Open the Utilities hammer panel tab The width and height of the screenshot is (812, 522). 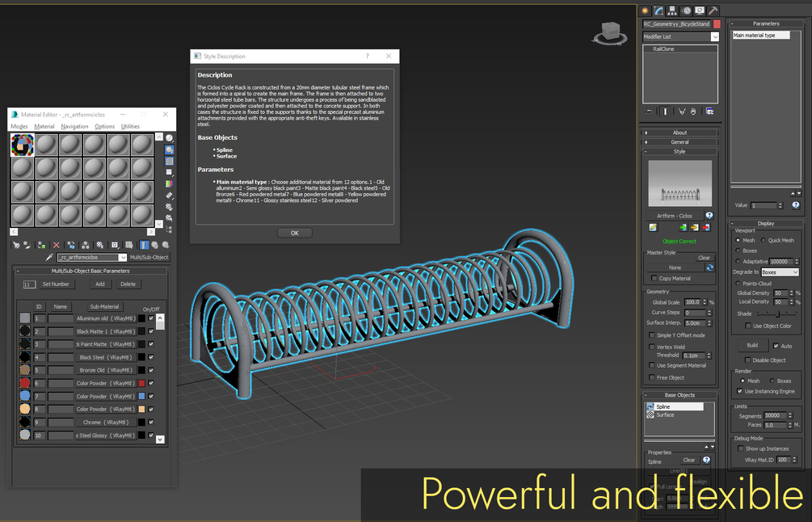click(713, 11)
